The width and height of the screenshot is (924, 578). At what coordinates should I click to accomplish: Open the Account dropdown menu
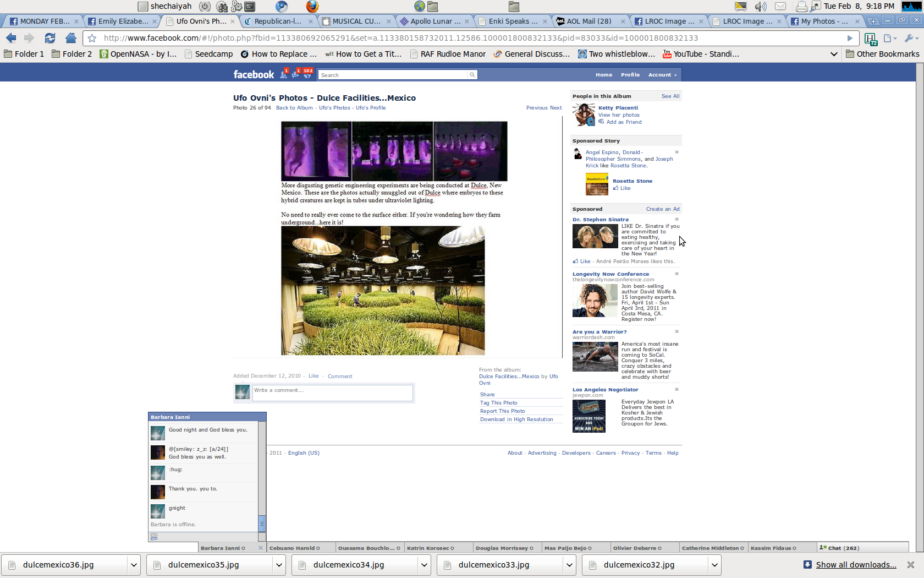[662, 75]
